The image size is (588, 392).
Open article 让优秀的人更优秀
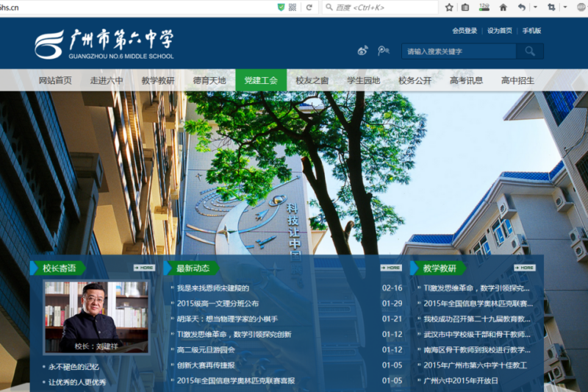click(77, 382)
